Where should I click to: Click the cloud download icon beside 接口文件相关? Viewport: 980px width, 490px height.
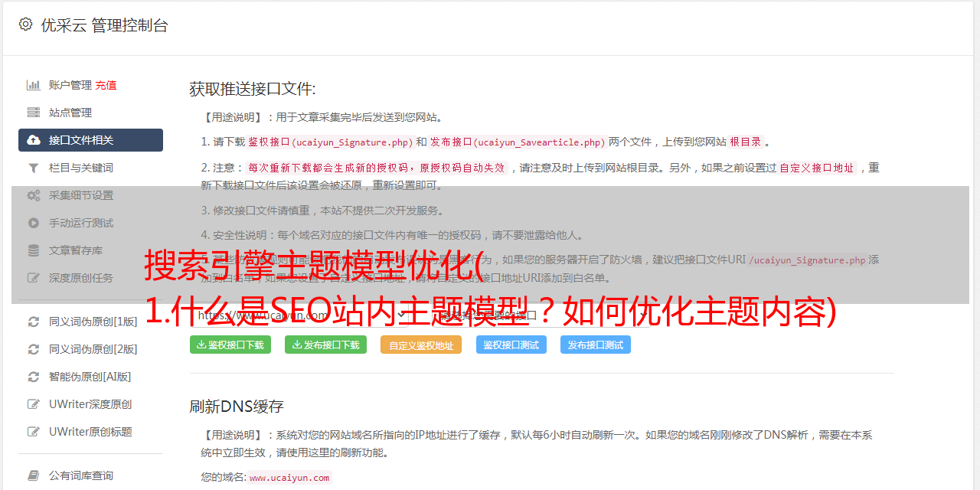coord(34,140)
